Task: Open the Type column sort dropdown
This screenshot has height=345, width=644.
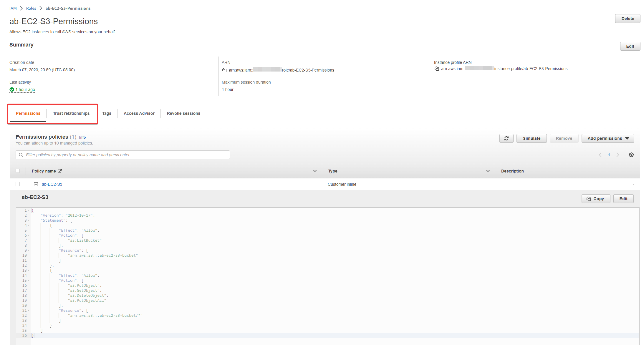Action: (488, 171)
